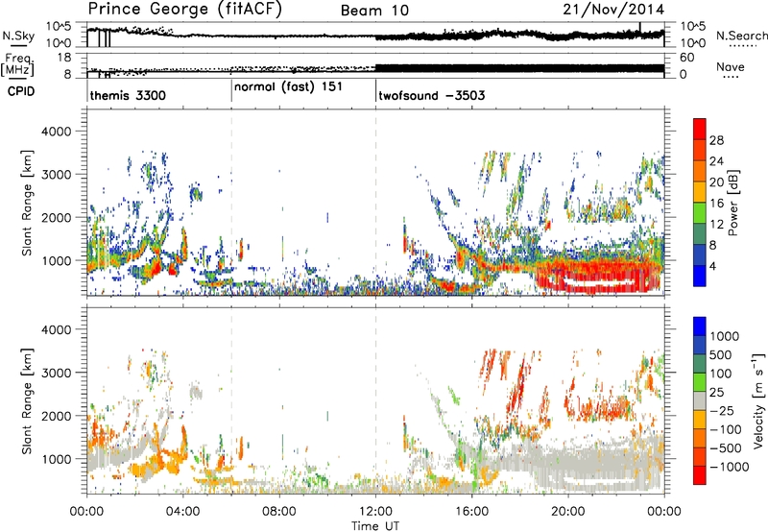768x532 pixels.
Task: Click the "08:00" time tick label
Action: pos(279,512)
